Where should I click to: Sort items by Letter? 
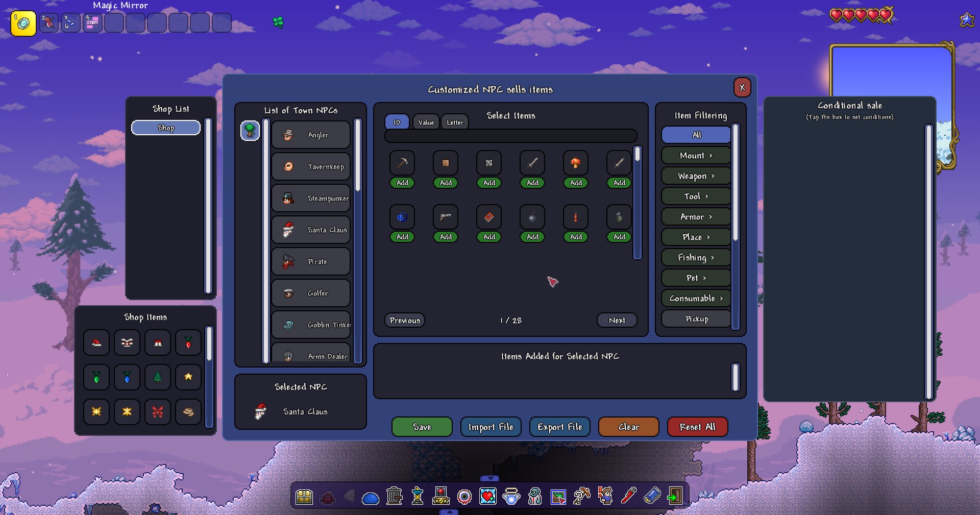pyautogui.click(x=455, y=122)
